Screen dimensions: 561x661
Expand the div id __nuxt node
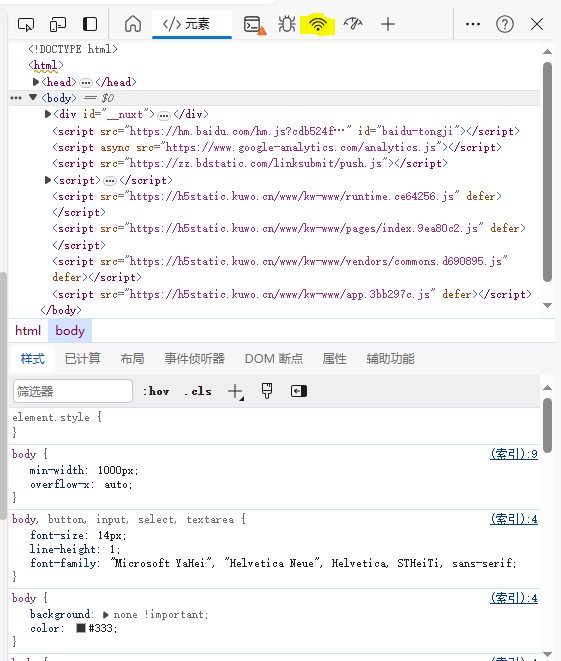pyautogui.click(x=48, y=114)
